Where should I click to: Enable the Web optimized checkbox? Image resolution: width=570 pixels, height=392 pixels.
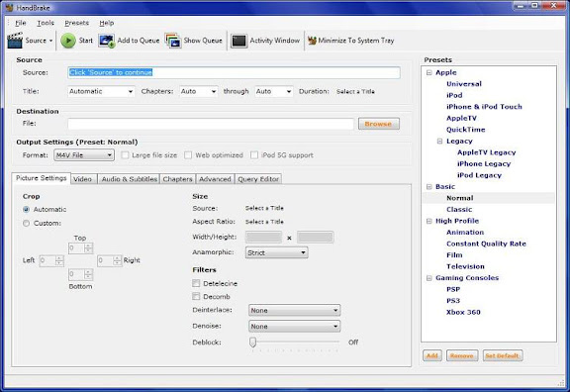click(x=188, y=155)
